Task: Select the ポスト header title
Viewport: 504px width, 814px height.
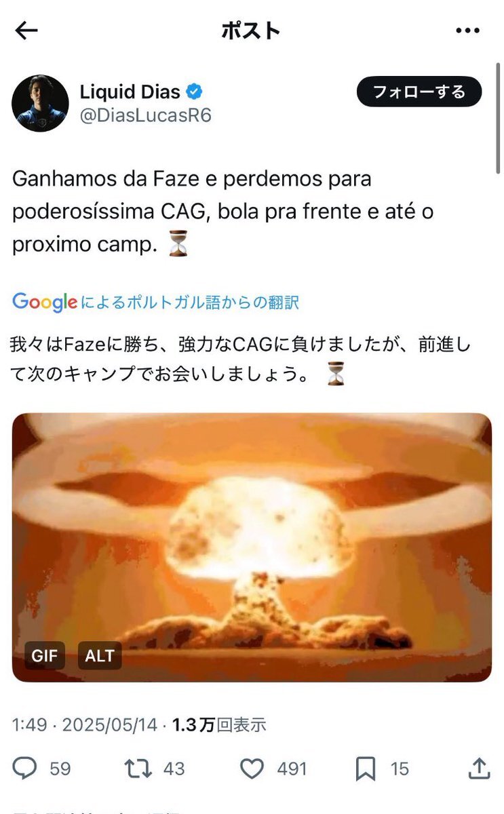Action: 251,31
